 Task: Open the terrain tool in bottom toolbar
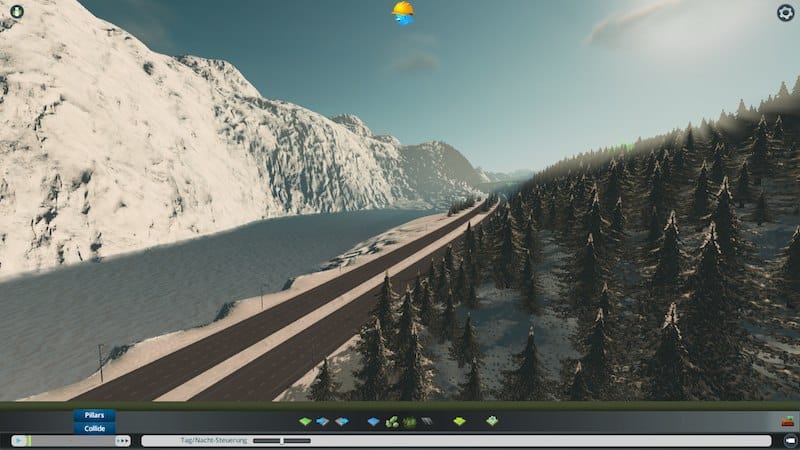305,422
